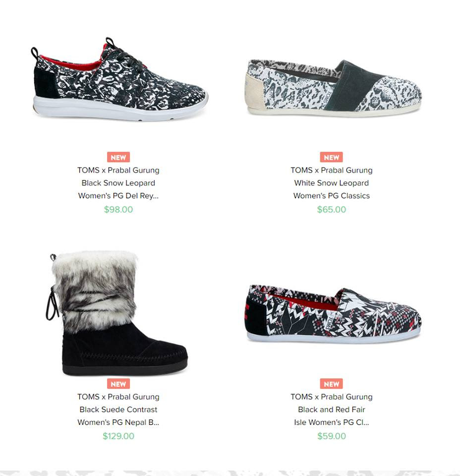Click the $98.00 price
The image size is (460, 476).
(x=118, y=209)
